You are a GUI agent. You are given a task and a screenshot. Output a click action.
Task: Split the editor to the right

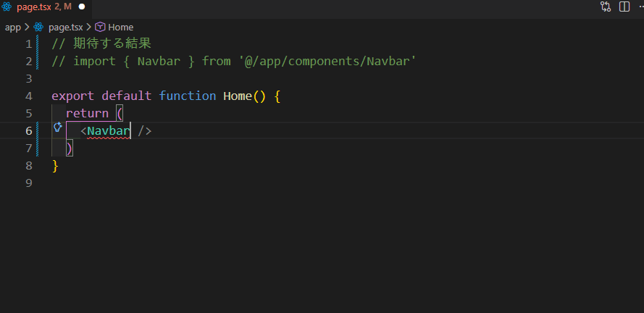(624, 7)
